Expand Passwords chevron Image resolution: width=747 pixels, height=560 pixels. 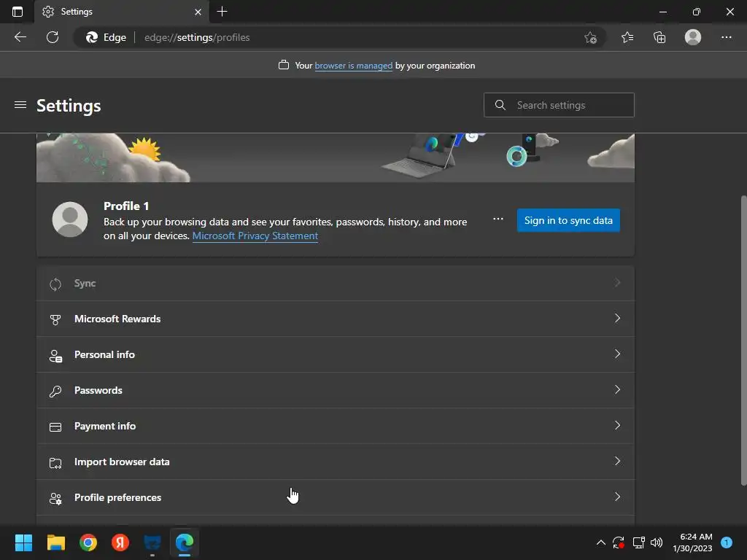coord(617,389)
